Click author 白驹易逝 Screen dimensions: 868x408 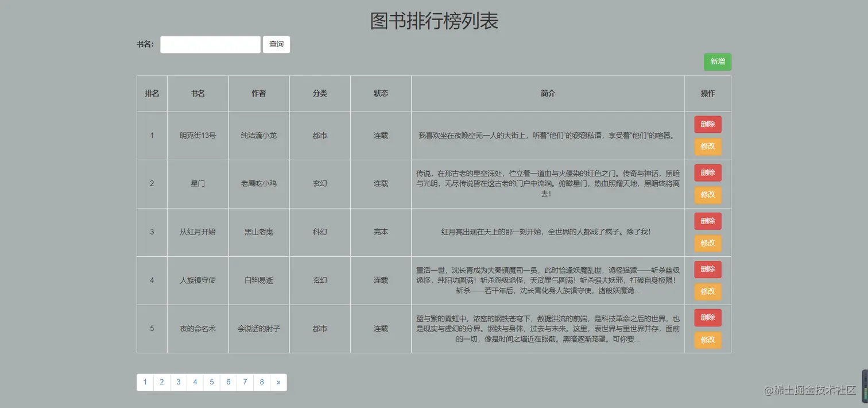[259, 280]
